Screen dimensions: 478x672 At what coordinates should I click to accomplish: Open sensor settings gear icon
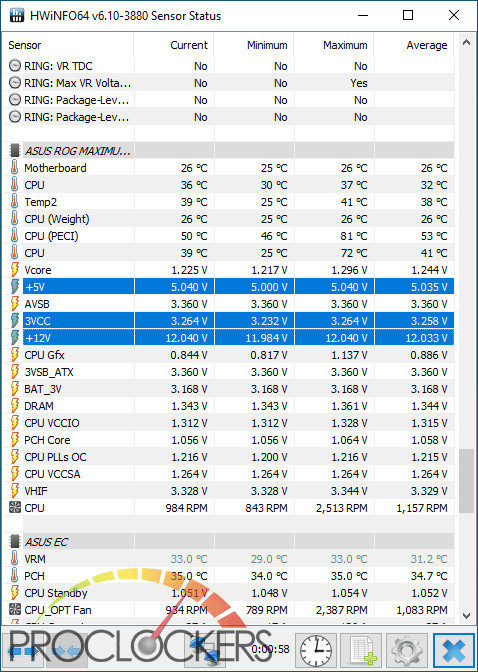click(x=408, y=650)
